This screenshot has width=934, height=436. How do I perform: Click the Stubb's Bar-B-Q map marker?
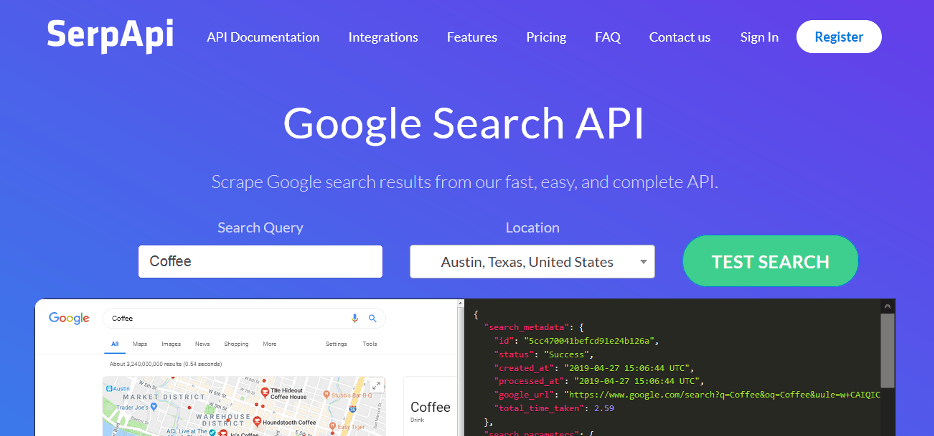(x=326, y=394)
